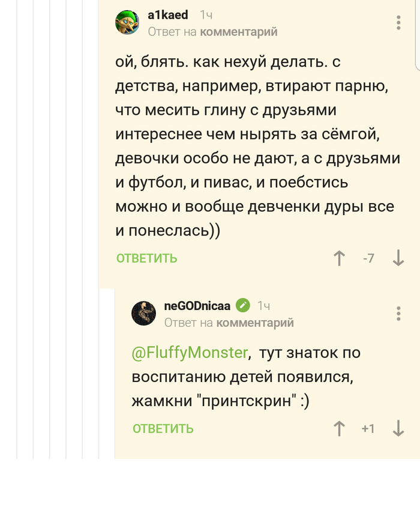Click the green pencil badge beside neGODnicaa
The width and height of the screenshot is (420, 510).
[243, 305]
